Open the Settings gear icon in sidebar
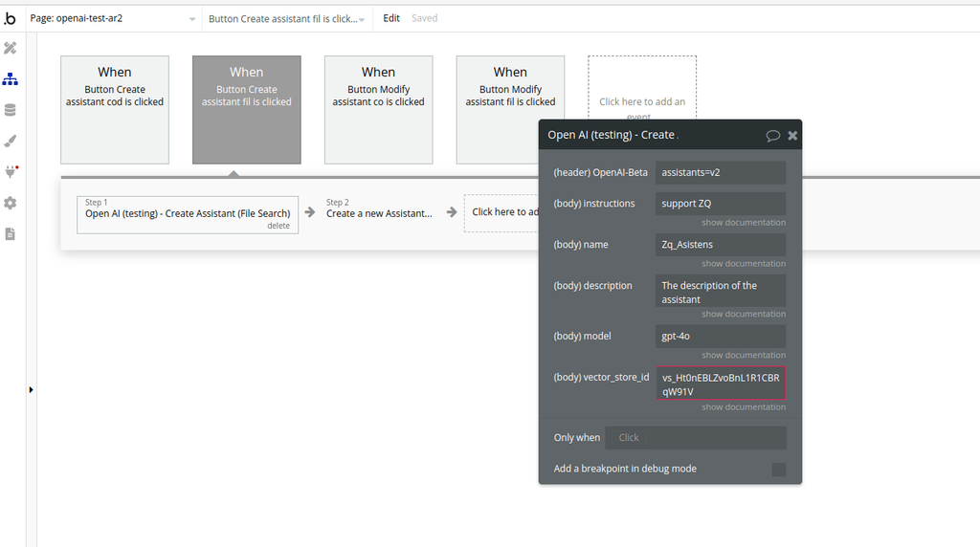980x547 pixels. (x=11, y=203)
